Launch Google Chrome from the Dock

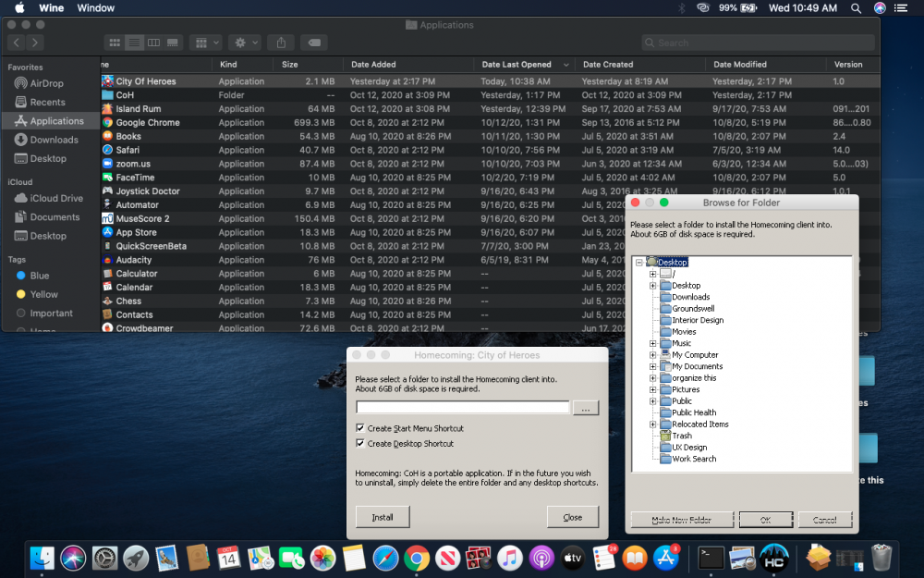pyautogui.click(x=416, y=559)
